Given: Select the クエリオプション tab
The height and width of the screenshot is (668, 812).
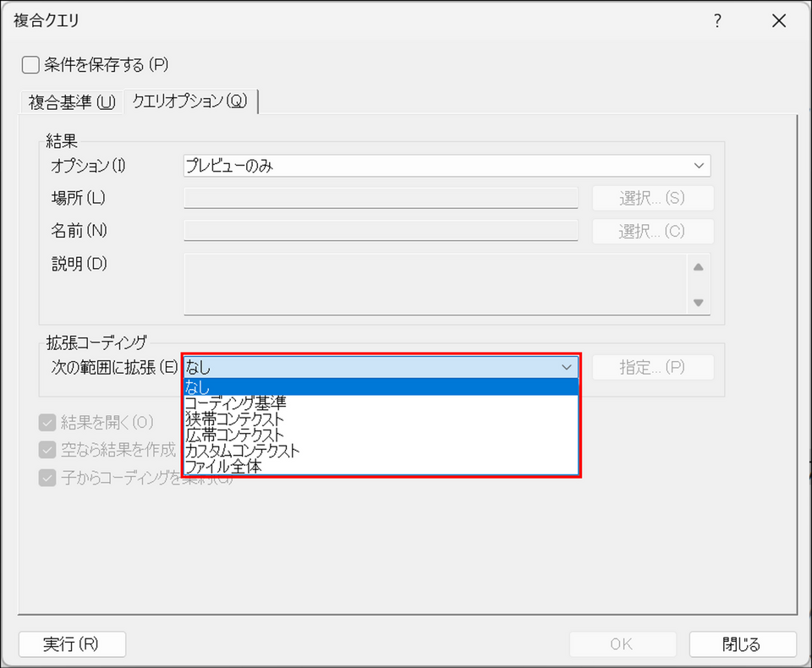Looking at the screenshot, I should pyautogui.click(x=190, y=101).
